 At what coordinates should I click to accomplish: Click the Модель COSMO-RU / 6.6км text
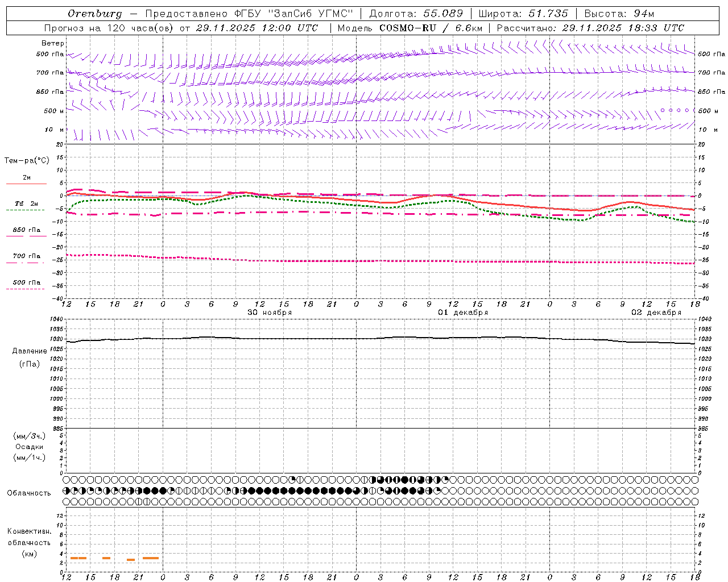[409, 28]
